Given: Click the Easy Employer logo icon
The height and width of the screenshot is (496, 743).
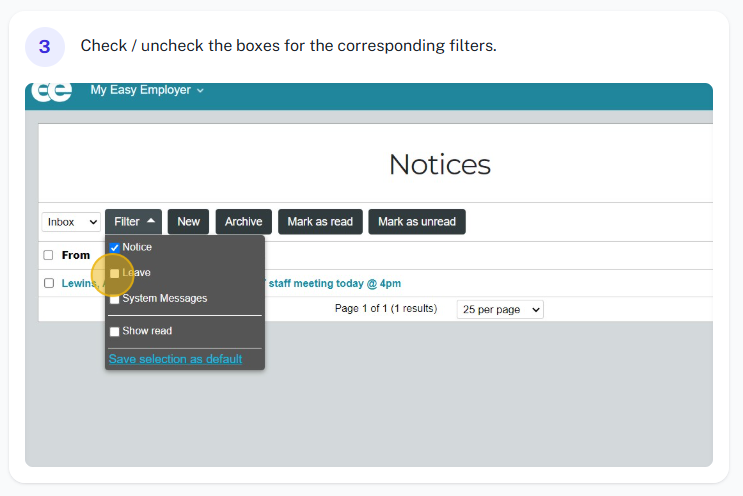Looking at the screenshot, I should 51,91.
